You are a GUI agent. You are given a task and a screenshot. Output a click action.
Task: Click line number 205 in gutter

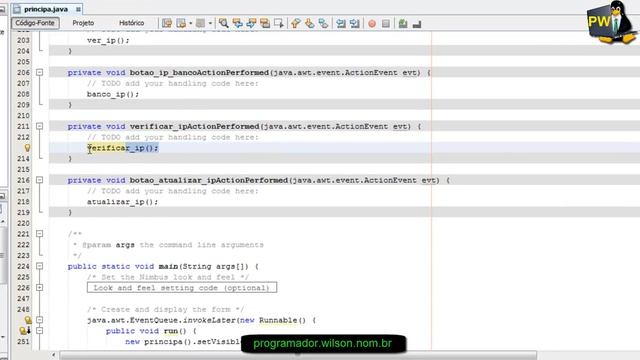[x=23, y=62]
